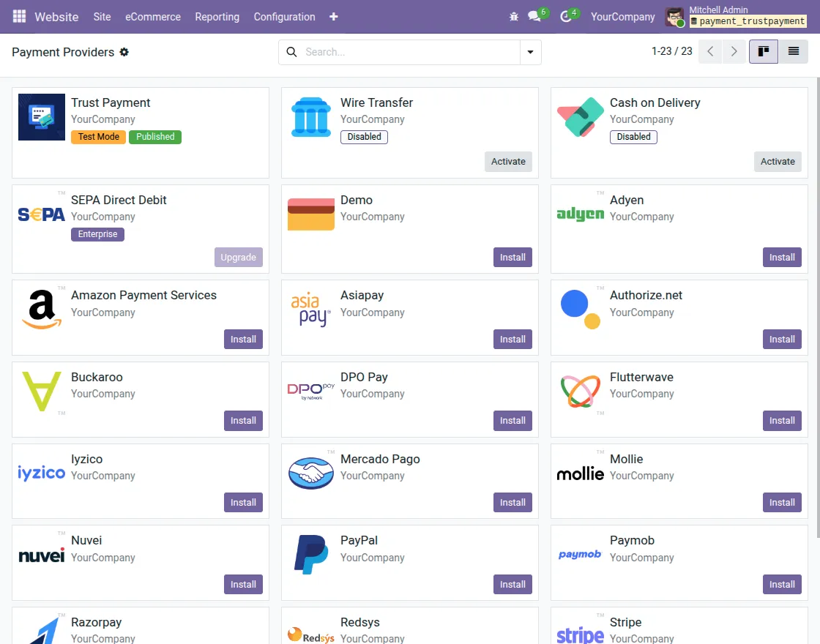
Task: Click the Test Mode badge on Trust Payment
Action: coord(98,136)
